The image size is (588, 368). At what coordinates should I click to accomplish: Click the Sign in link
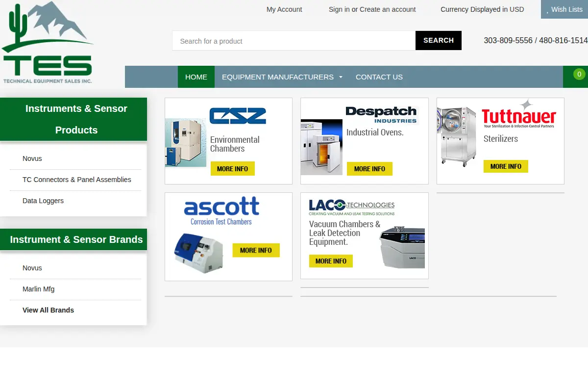pyautogui.click(x=339, y=9)
